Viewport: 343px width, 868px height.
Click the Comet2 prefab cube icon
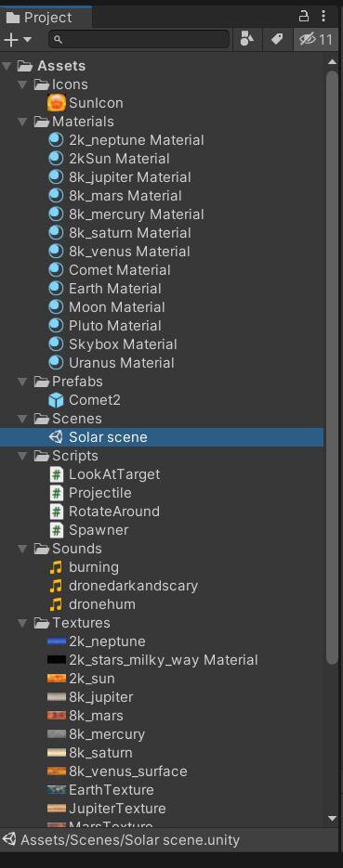tap(57, 400)
